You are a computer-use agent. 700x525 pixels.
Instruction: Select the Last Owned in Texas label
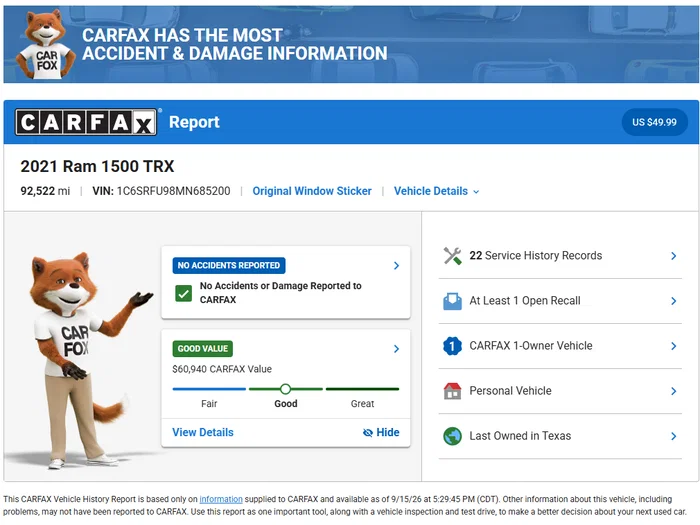pos(520,436)
